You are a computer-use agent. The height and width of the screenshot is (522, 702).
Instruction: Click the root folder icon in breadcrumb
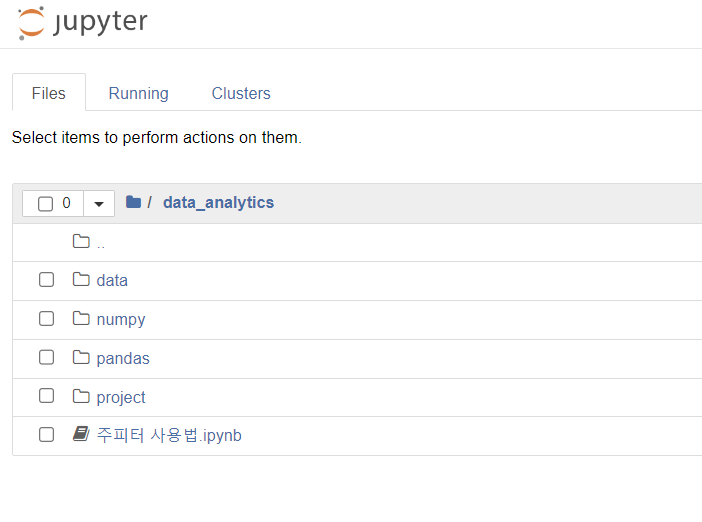133,202
